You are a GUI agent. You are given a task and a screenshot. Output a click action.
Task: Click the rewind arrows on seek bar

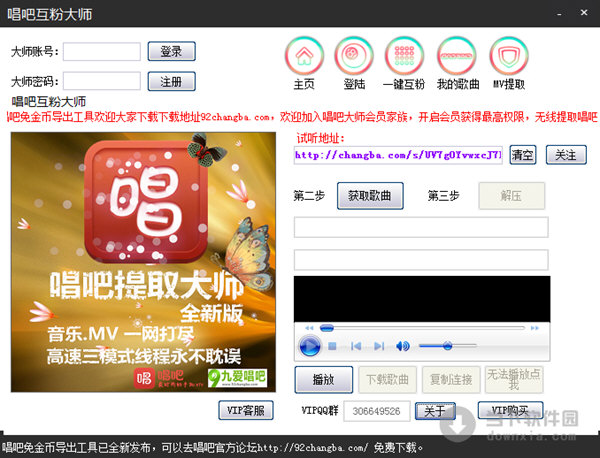[x=309, y=328]
